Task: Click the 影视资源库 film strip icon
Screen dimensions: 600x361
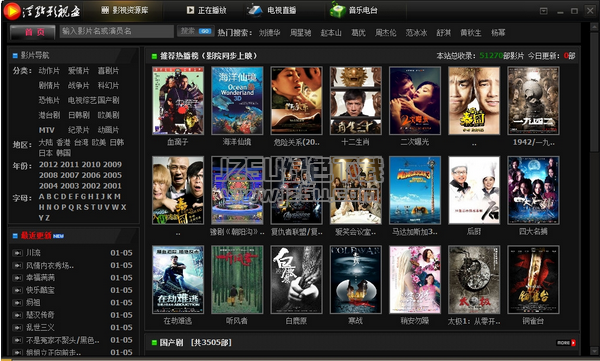Action: [105, 10]
